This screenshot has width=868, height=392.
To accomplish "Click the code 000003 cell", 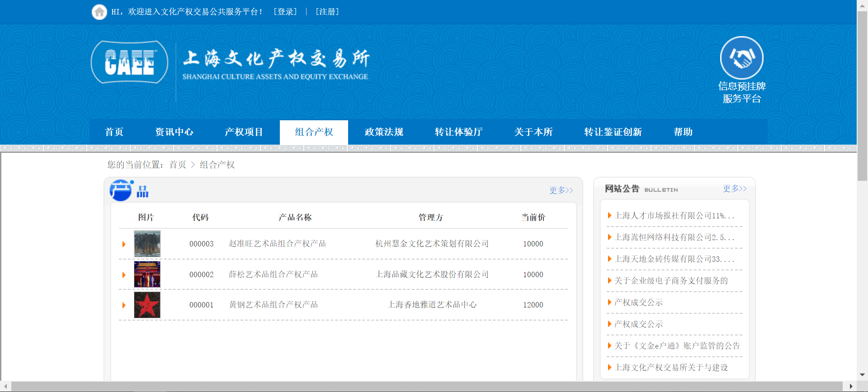I will tap(201, 244).
